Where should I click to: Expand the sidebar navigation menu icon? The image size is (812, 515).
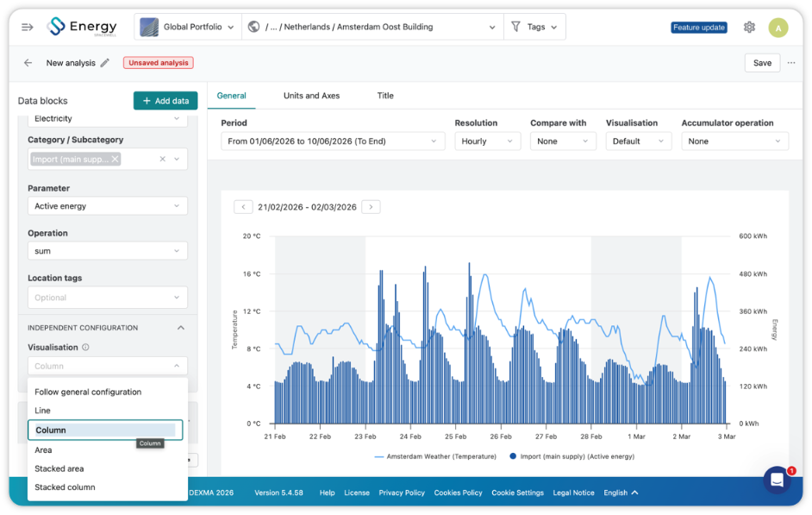(27, 27)
